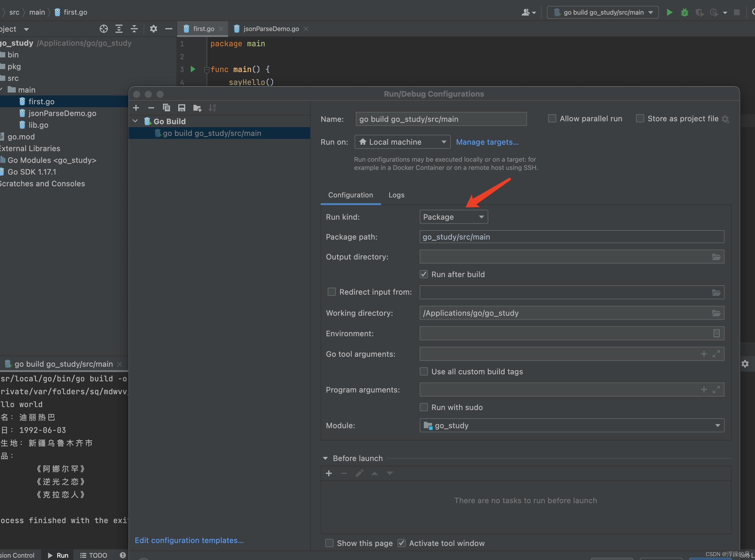The width and height of the screenshot is (755, 560).
Task: Click the Package path input field
Action: click(x=572, y=237)
